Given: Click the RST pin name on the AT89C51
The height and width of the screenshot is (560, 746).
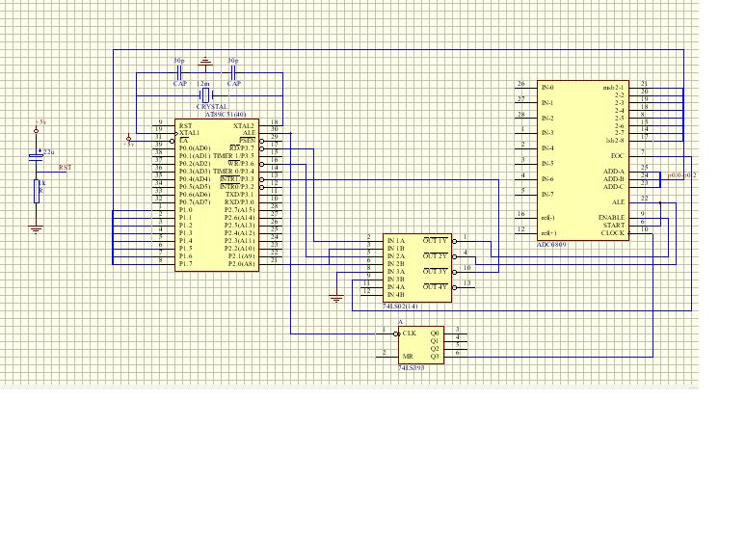Looking at the screenshot, I should pyautogui.click(x=186, y=125).
